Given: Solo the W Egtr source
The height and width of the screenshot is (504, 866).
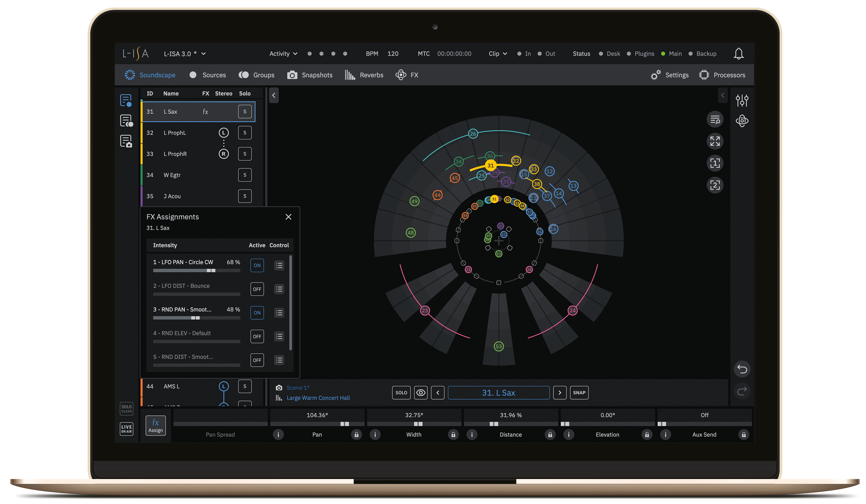Looking at the screenshot, I should pos(245,175).
